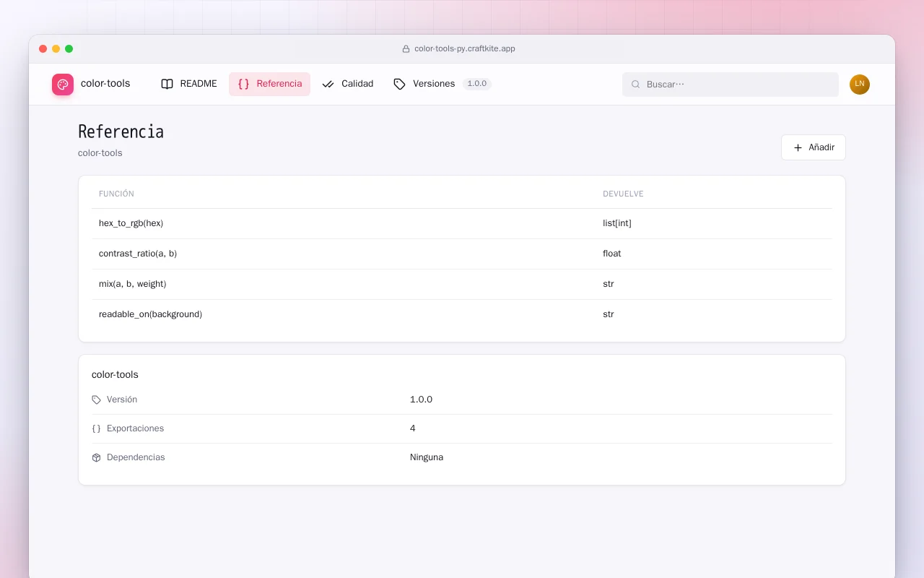The height and width of the screenshot is (578, 924).
Task: Click the color-tools details card title
Action: (115, 375)
